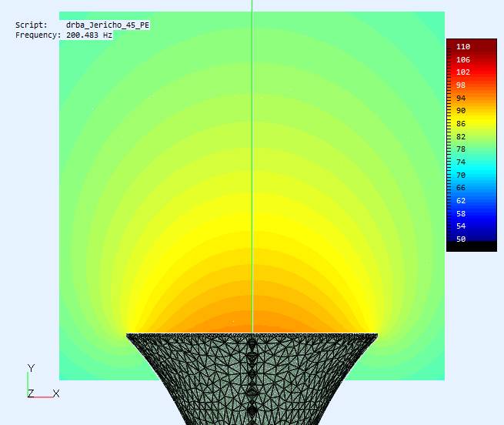Click the 102 legend value
Screen dimensions: 504x425
click(x=463, y=72)
